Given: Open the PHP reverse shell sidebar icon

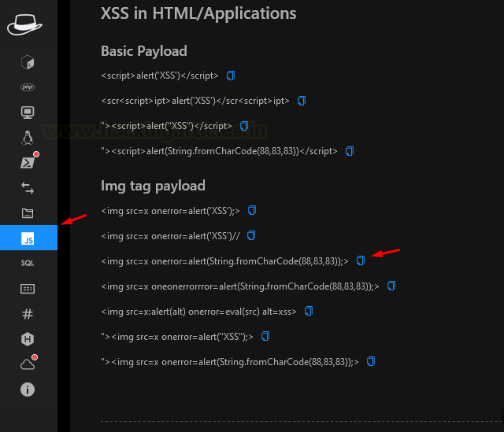Looking at the screenshot, I should [28, 87].
